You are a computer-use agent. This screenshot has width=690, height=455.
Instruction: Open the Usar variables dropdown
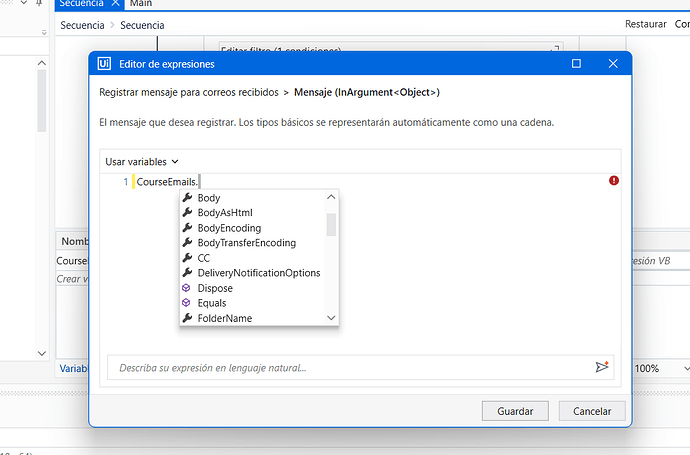click(142, 162)
